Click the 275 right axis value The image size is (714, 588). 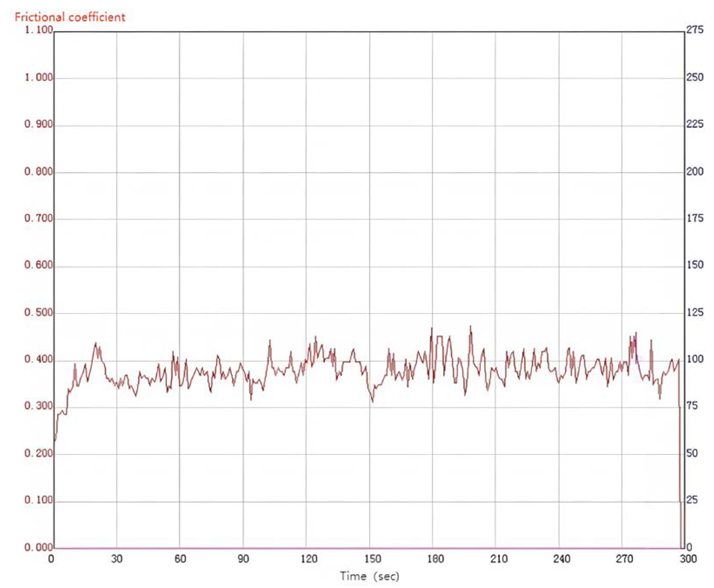[695, 30]
